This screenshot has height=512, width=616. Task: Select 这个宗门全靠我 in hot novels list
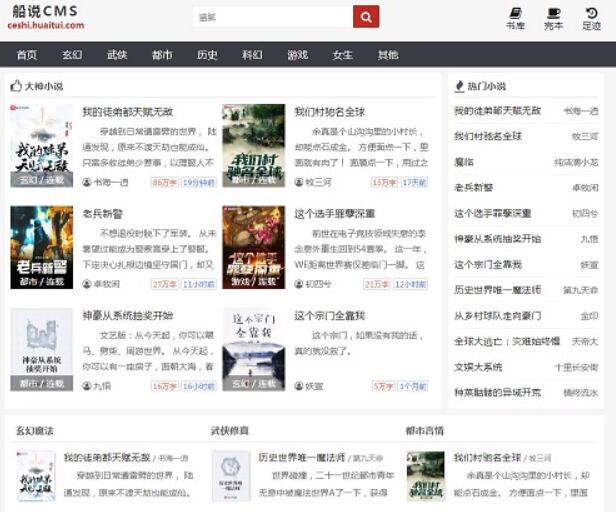[488, 264]
